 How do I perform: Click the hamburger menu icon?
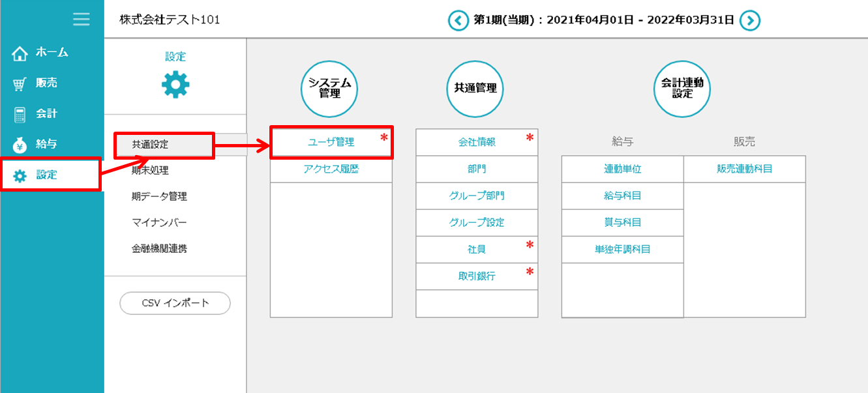coord(82,20)
